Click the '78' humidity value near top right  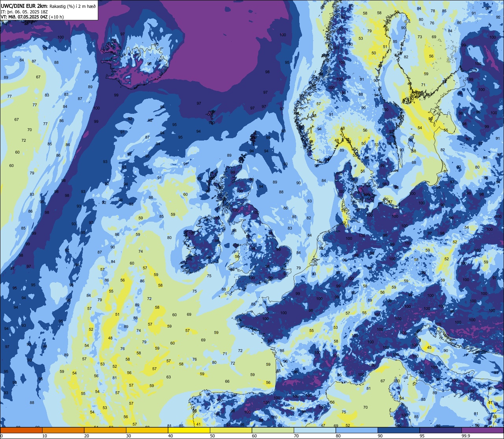433,11
